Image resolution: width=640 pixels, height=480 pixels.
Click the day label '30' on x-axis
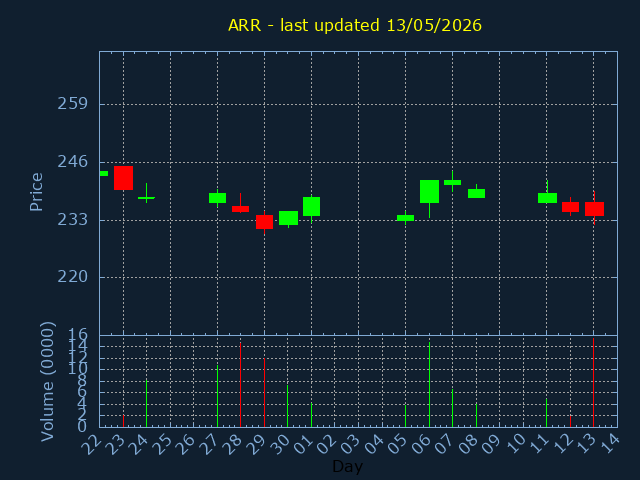pyautogui.click(x=280, y=444)
